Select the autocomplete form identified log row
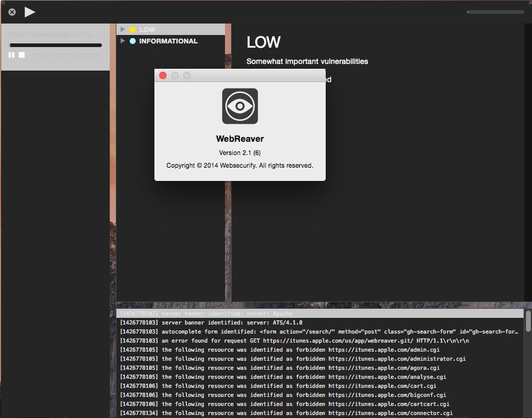Screen dimensions: 532x418 [320, 332]
